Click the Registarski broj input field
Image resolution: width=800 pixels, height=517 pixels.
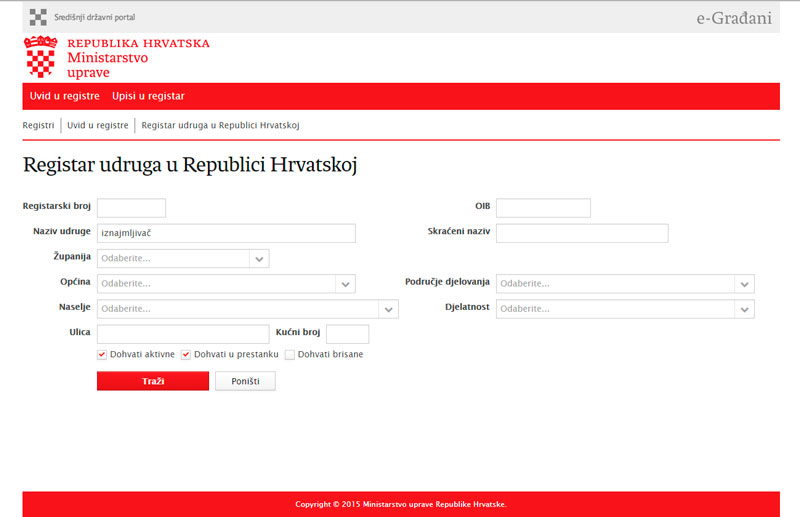131,208
